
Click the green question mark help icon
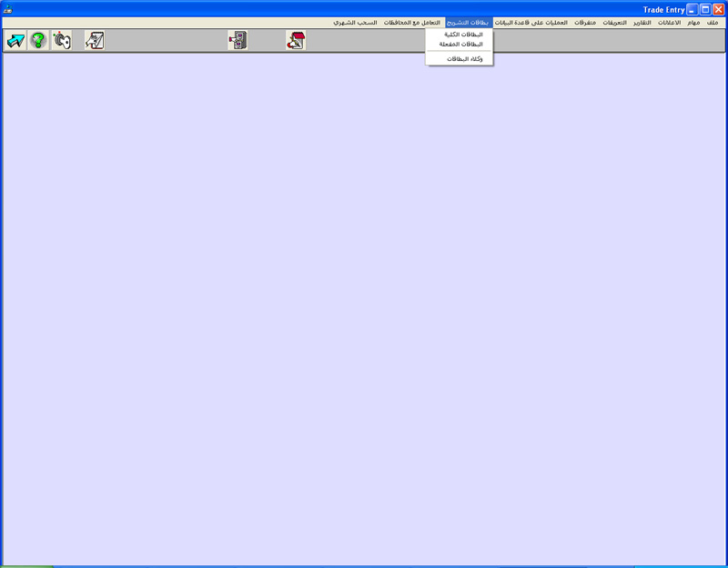[38, 40]
